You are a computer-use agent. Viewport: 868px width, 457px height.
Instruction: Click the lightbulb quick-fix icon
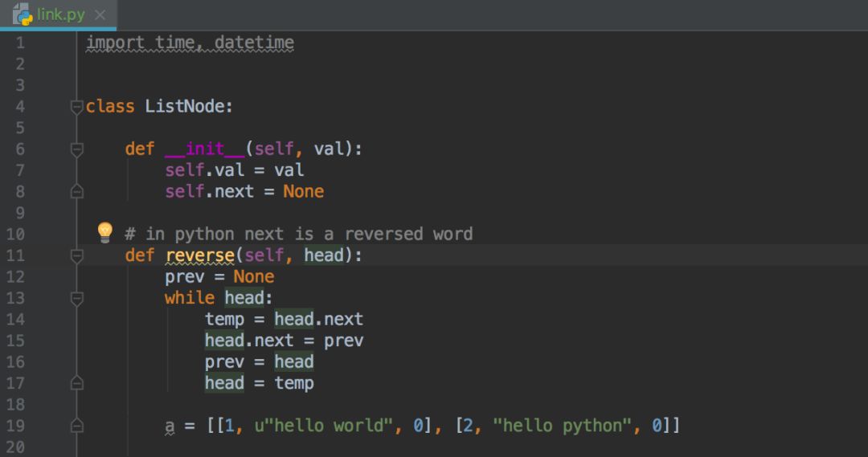104,232
